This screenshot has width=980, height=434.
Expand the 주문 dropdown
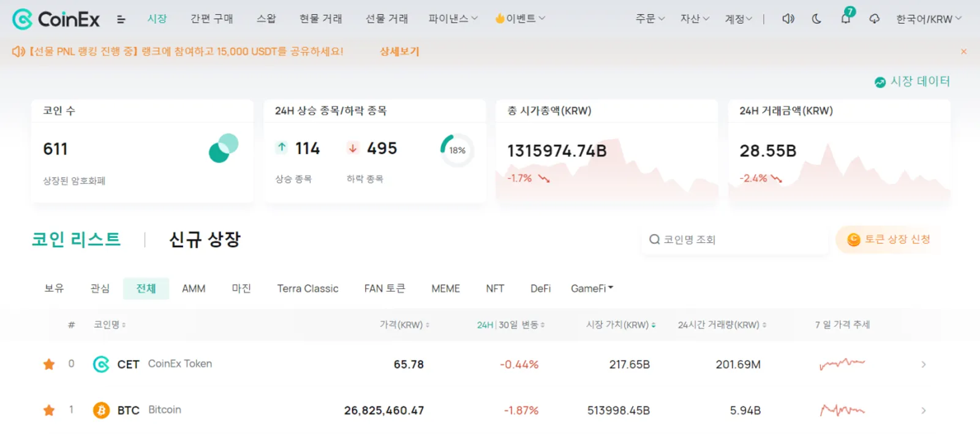(x=650, y=18)
